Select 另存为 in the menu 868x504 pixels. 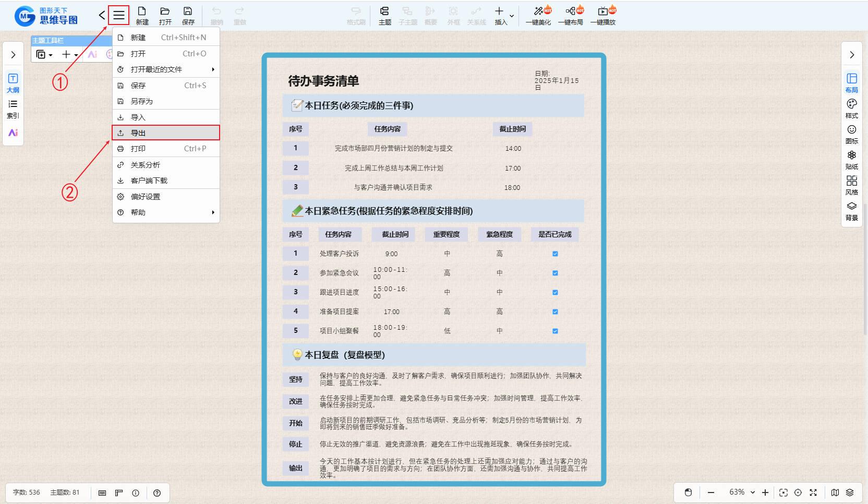tap(166, 101)
